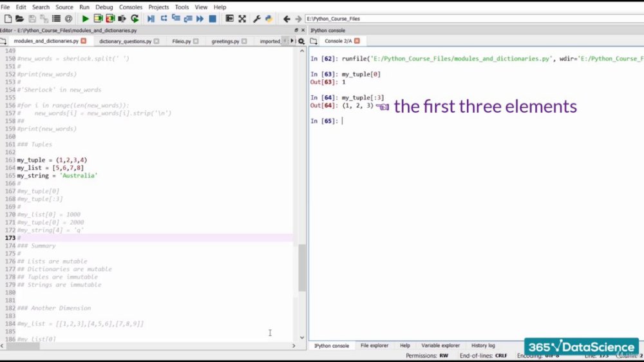Image resolution: width=644 pixels, height=362 pixels.
Task: Continue execution until next breakpoint
Action: coord(200,19)
